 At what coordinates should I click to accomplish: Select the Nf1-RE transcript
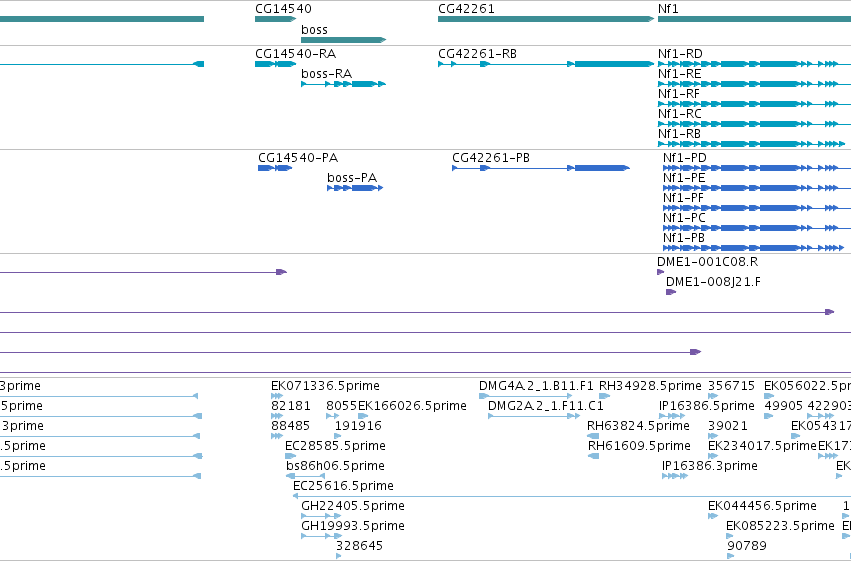point(754,84)
